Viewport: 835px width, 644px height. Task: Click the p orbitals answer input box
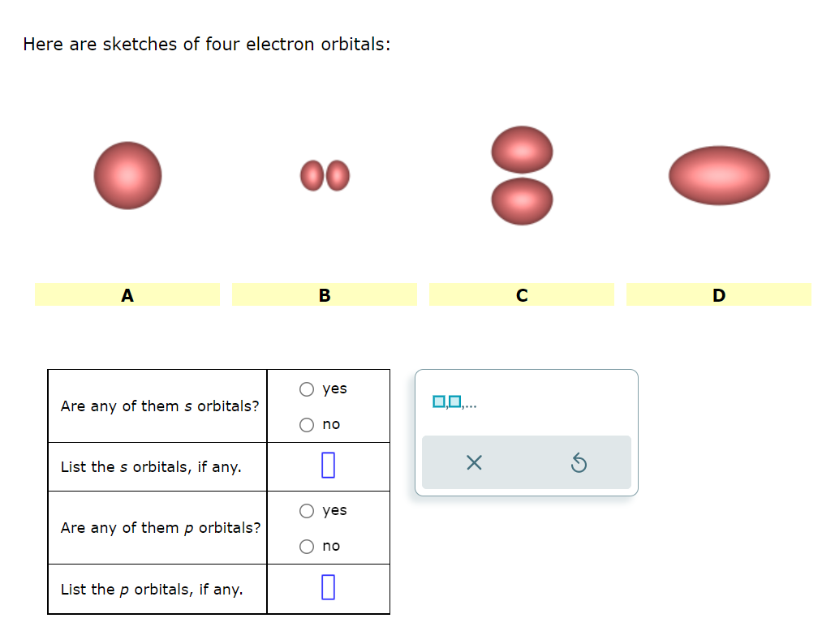(x=328, y=588)
